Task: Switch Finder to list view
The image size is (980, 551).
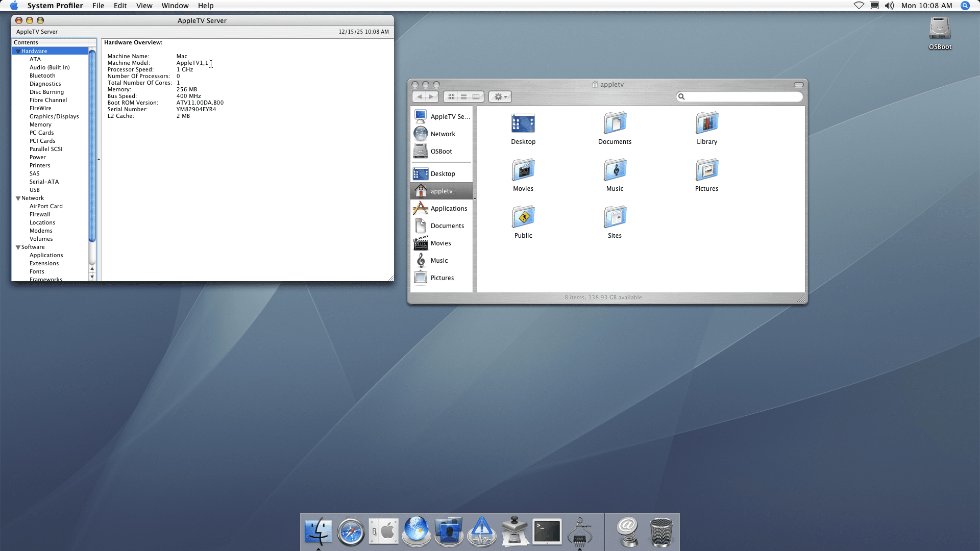Action: pos(463,97)
